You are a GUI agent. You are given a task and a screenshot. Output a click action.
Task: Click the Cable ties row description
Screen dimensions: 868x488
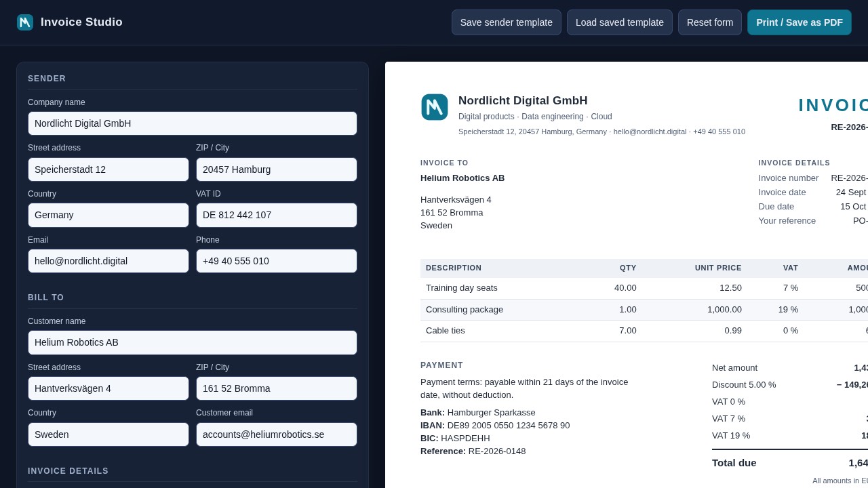(446, 331)
